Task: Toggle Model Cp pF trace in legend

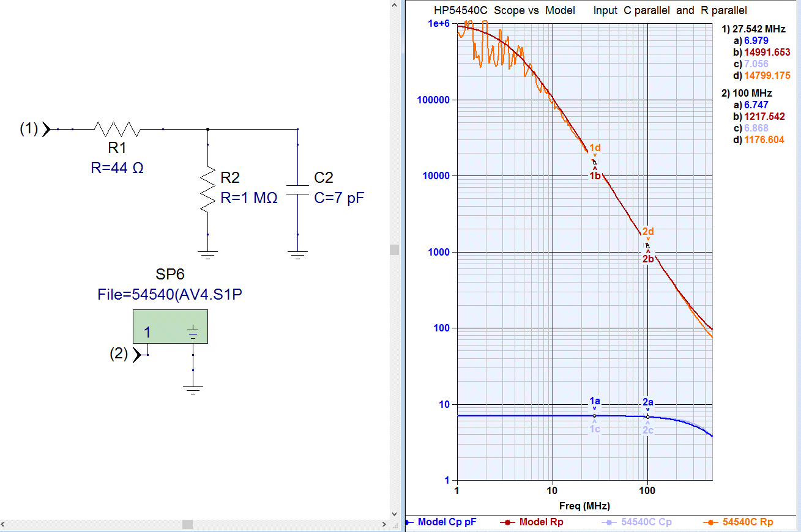Action: click(442, 522)
